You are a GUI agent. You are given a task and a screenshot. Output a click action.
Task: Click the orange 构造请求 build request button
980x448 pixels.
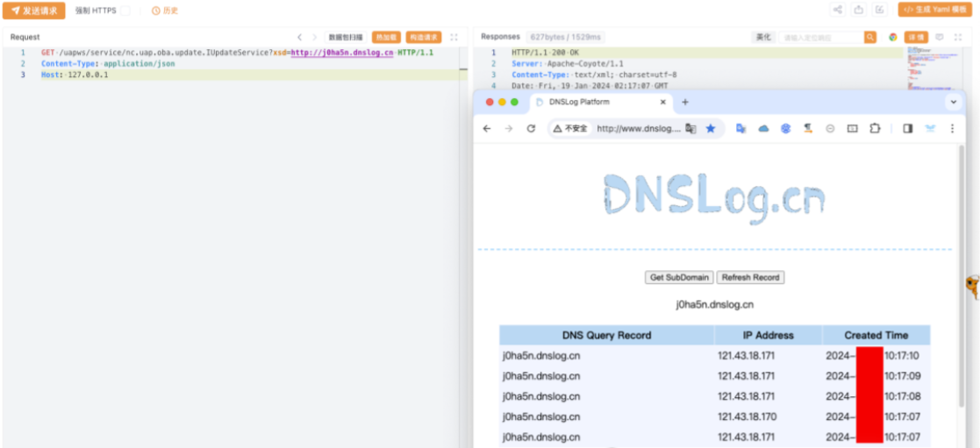(x=424, y=38)
